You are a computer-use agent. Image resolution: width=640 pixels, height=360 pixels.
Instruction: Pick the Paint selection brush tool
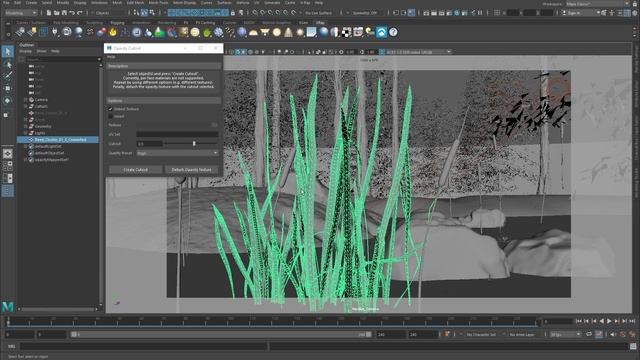point(8,76)
